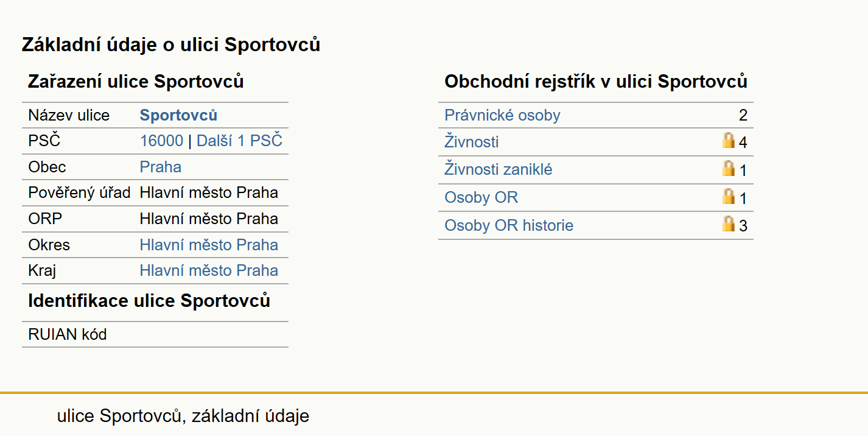Open the Osoby OR link
Screen dimensions: 868x436
[x=481, y=197]
